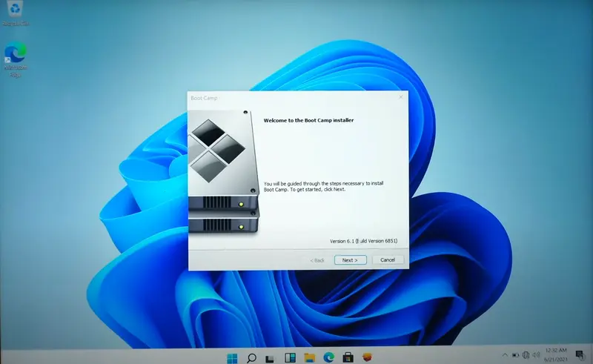Open the Widgets panel from the taskbar

point(290,357)
